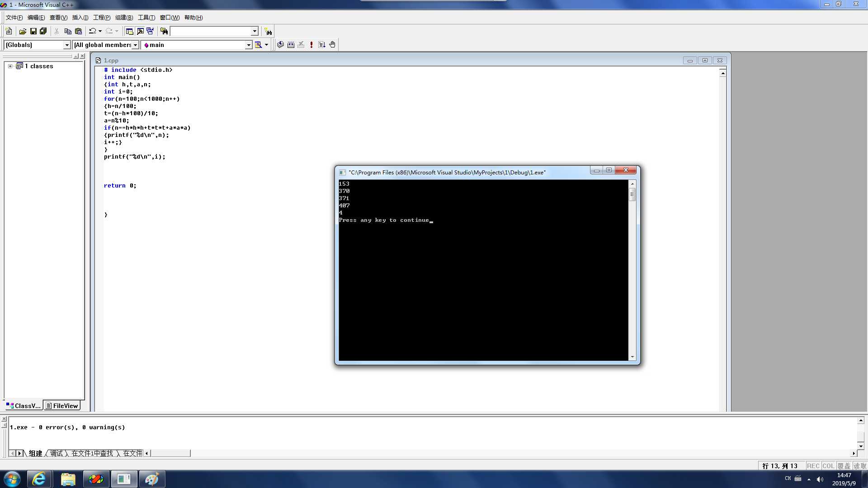Open the 工具(T) menu
This screenshot has width=868, height=488.
pos(146,18)
